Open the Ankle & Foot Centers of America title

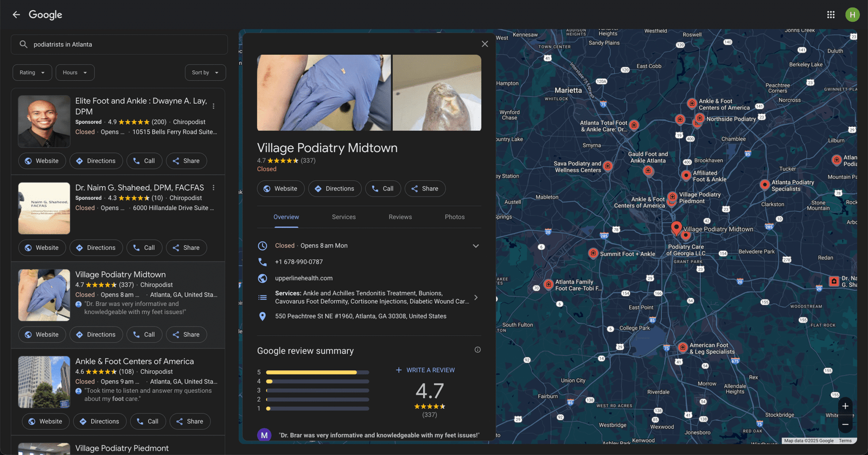click(135, 361)
